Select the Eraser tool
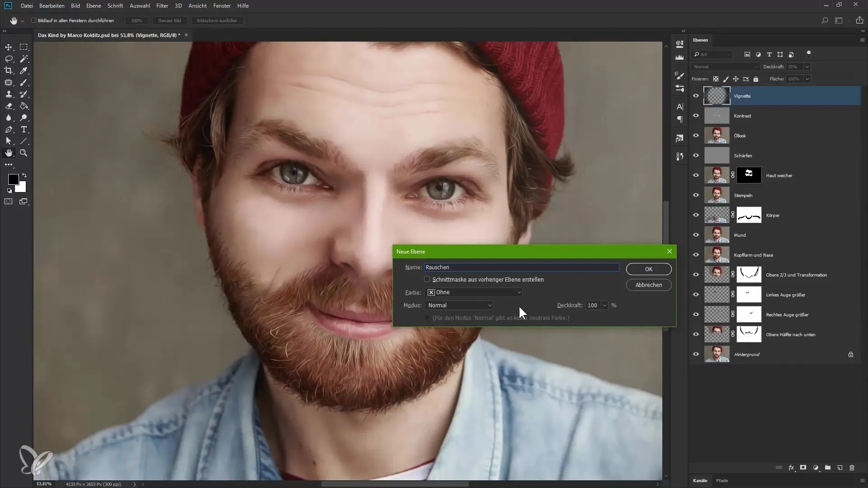Viewport: 868px width, 488px height. pyautogui.click(x=9, y=106)
